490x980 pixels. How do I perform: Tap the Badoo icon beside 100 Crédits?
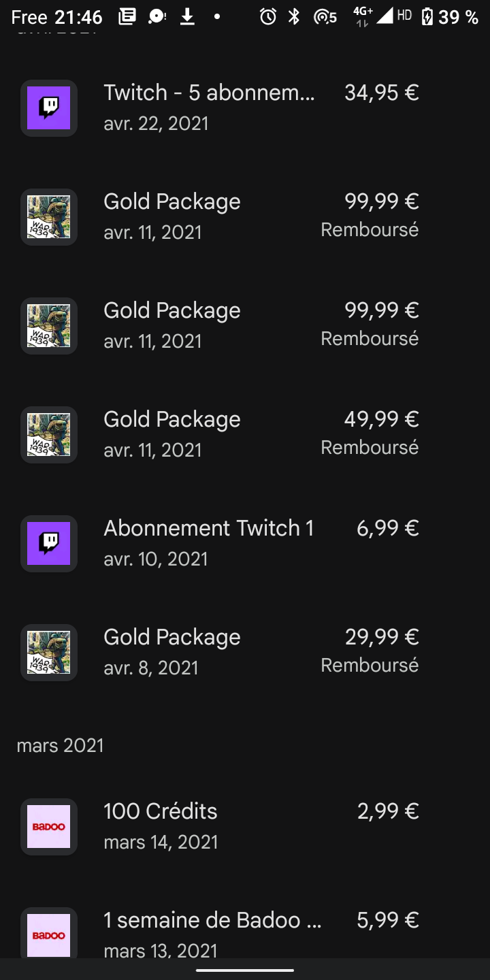click(49, 827)
